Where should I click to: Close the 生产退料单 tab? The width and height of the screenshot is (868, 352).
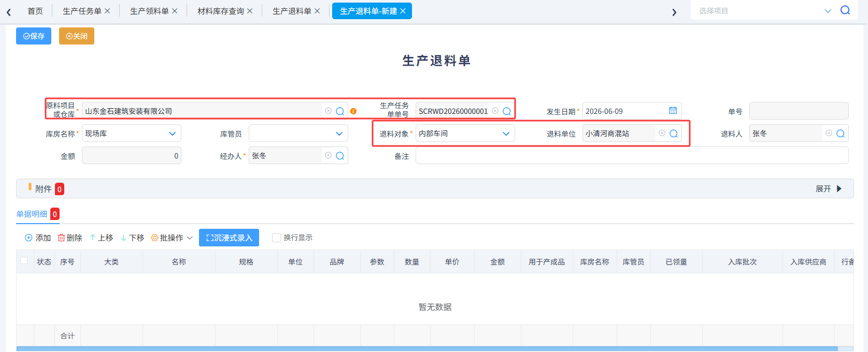click(x=317, y=11)
